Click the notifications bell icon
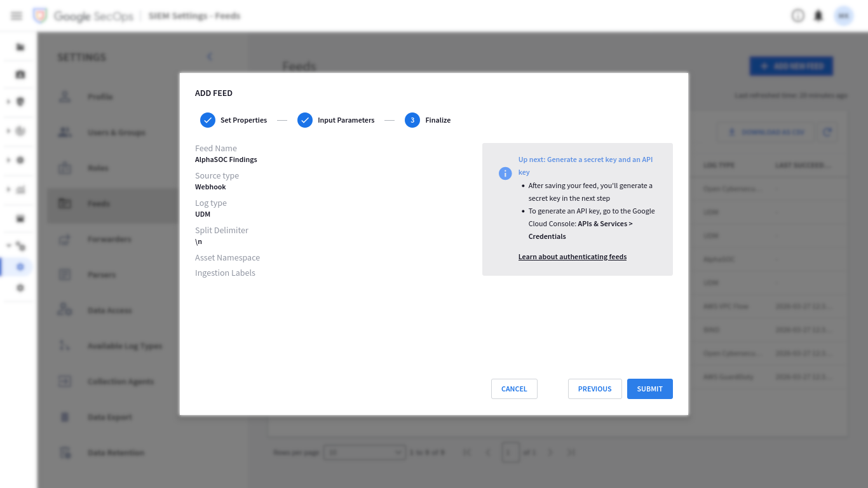 click(x=818, y=15)
